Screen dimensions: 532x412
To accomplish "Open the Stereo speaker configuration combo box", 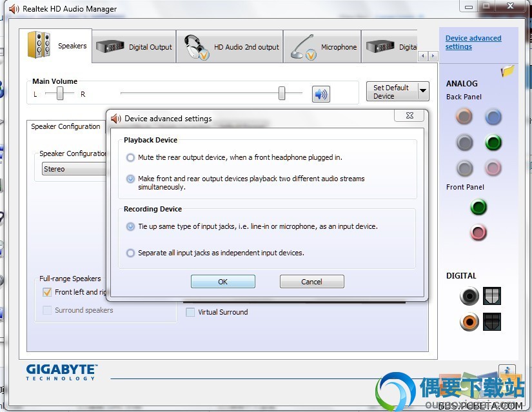I will (x=74, y=169).
